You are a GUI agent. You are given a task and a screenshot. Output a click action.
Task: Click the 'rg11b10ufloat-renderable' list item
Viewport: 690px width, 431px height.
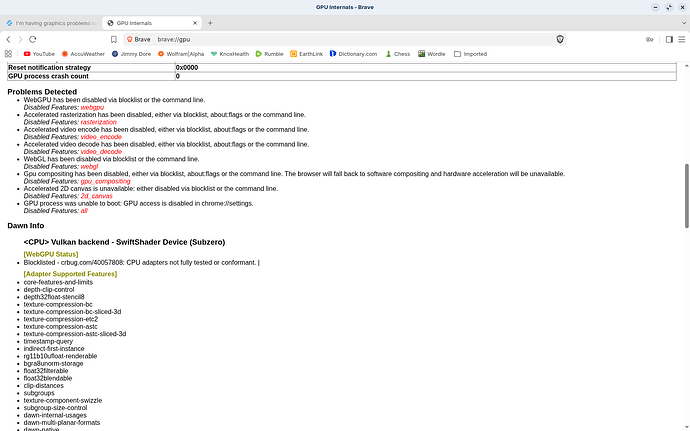(x=60, y=356)
